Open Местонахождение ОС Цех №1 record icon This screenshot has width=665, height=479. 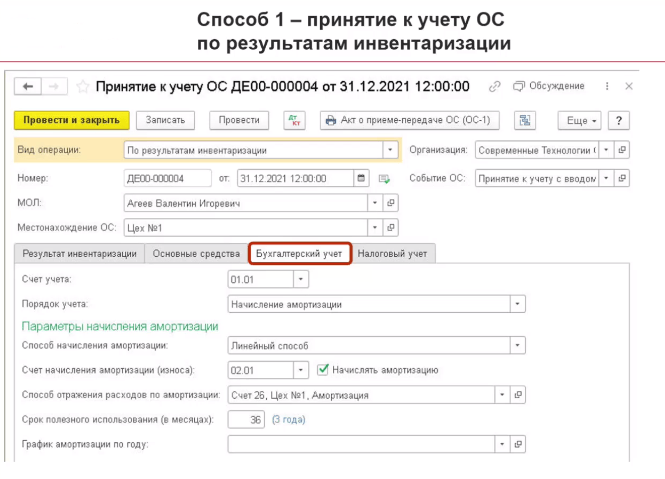click(391, 227)
